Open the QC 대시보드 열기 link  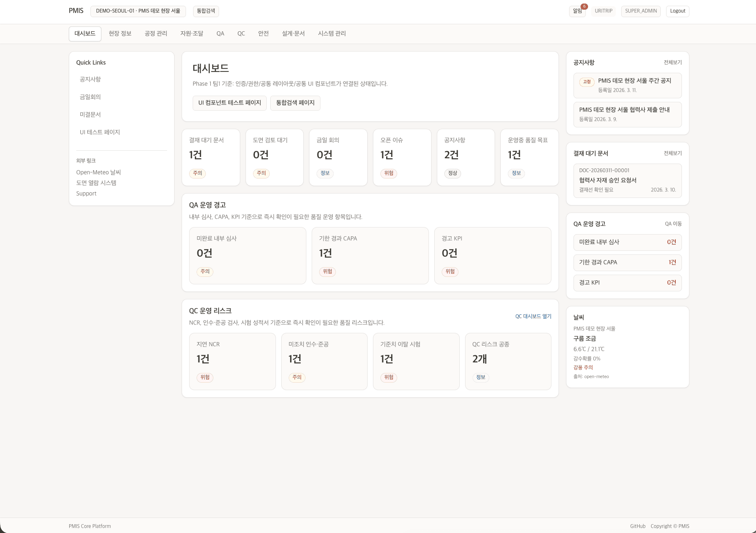point(533,316)
